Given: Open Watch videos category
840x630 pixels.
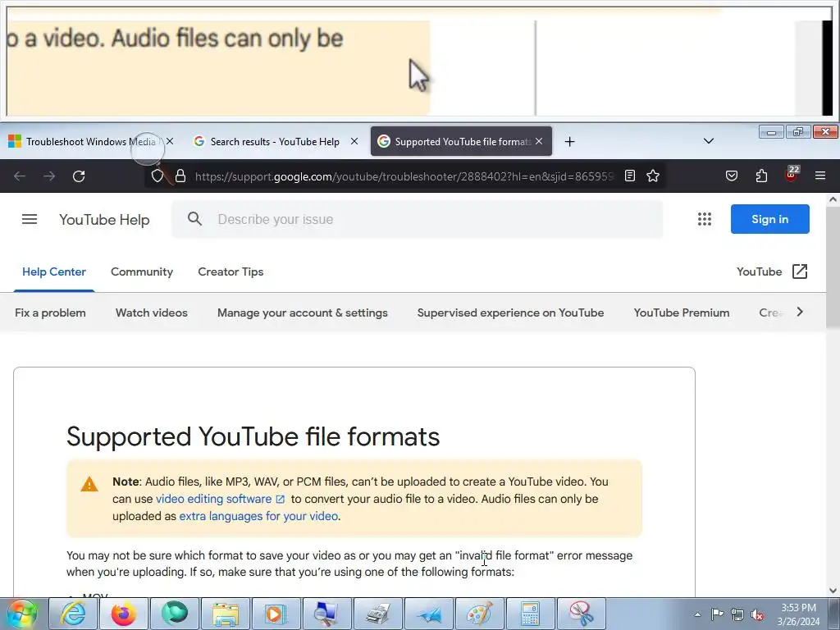Looking at the screenshot, I should [152, 313].
